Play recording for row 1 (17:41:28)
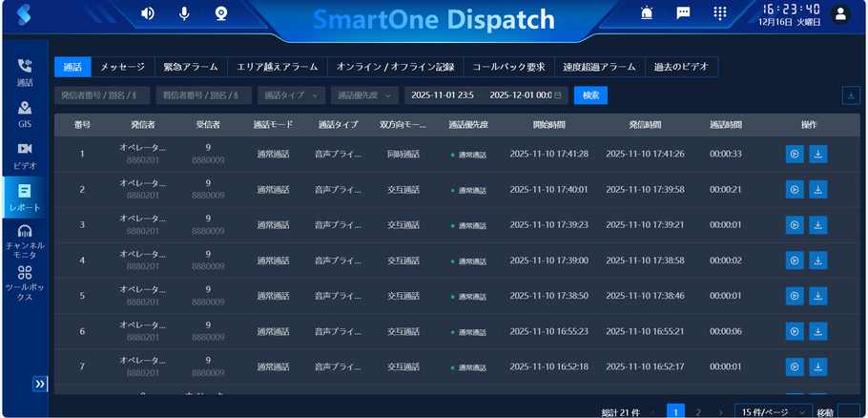 795,154
